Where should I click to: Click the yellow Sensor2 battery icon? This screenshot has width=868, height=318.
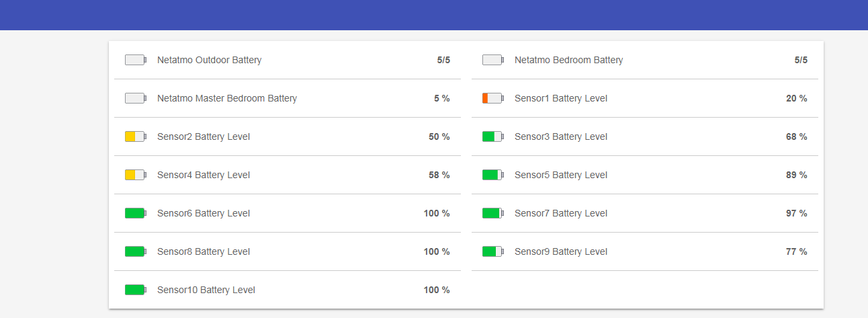coord(136,136)
